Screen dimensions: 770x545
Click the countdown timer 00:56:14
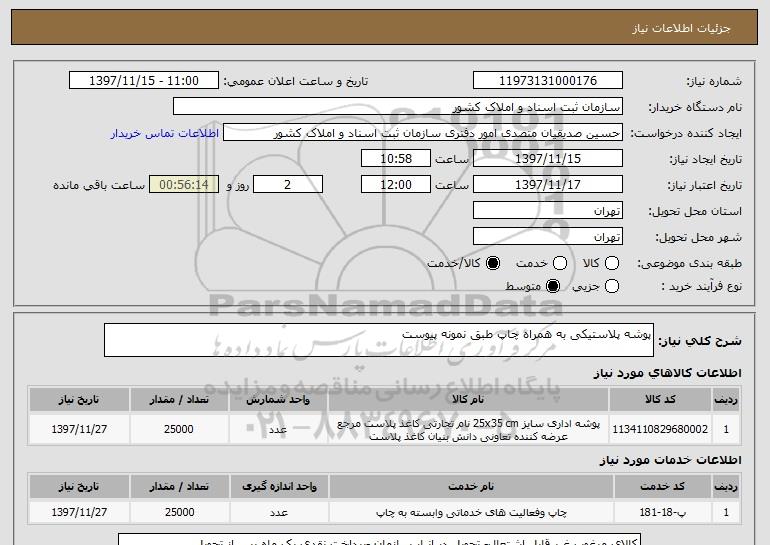click(x=184, y=185)
